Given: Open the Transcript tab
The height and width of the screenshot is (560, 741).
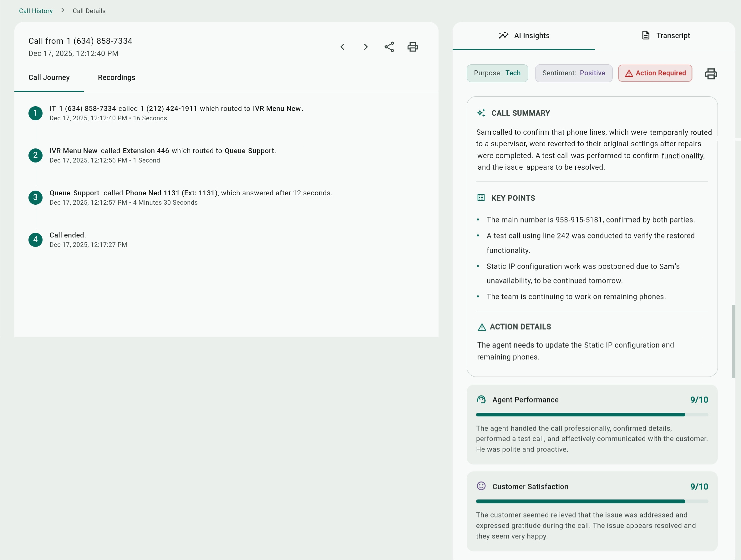Looking at the screenshot, I should pos(665,36).
